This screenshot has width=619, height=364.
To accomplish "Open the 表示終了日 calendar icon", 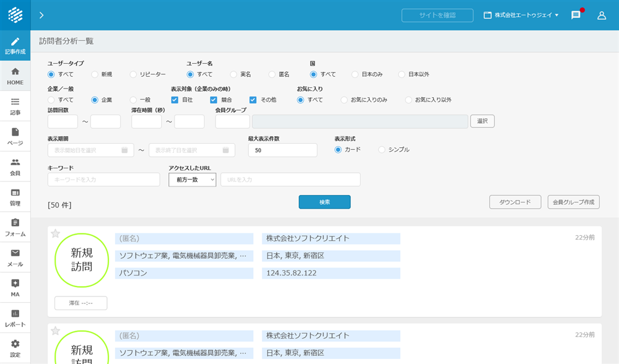I will click(226, 150).
